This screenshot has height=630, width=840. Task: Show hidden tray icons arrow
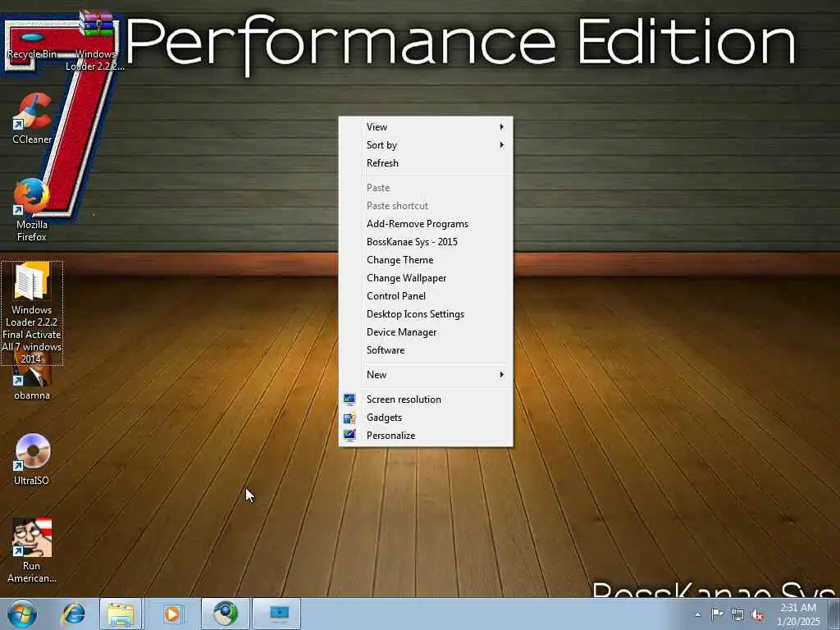tap(697, 614)
